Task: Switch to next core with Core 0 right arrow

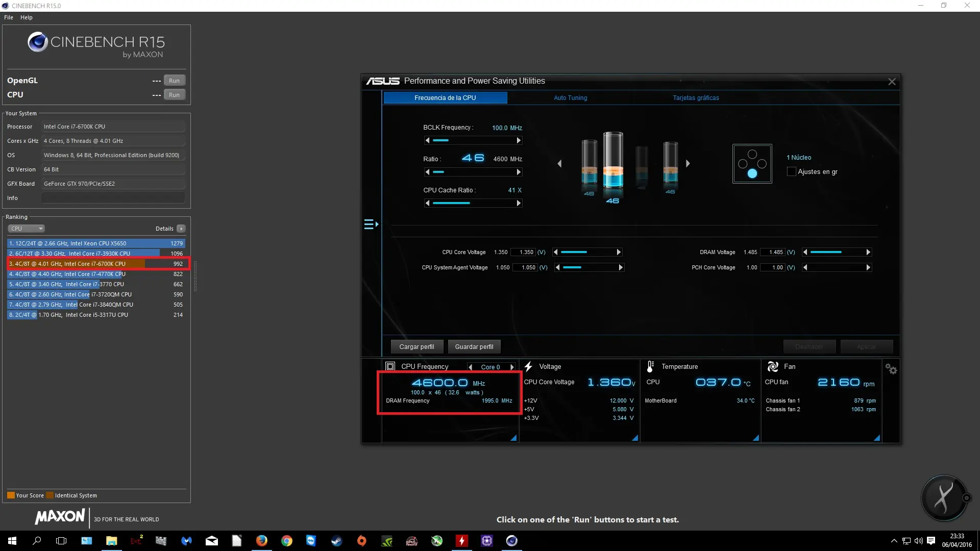Action: [512, 367]
